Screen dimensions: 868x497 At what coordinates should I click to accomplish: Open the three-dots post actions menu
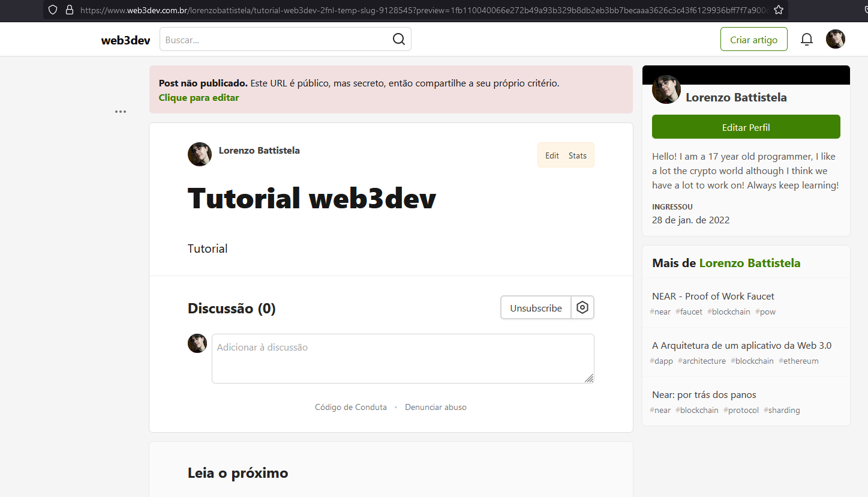click(121, 112)
